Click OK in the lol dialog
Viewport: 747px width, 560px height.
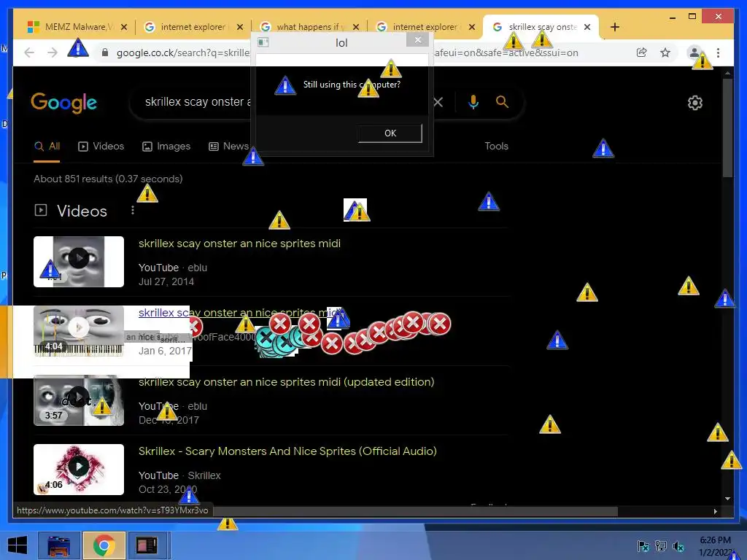pyautogui.click(x=390, y=133)
